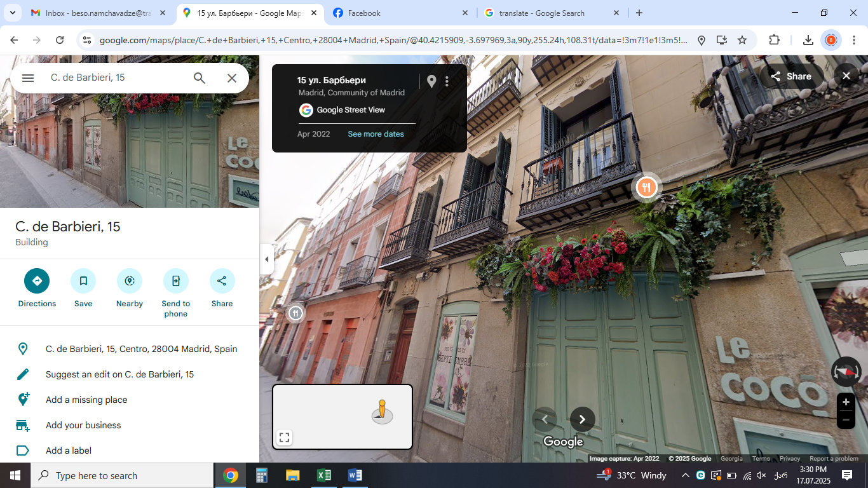The width and height of the screenshot is (868, 488).
Task: Click the Directions icon button
Action: [37, 281]
